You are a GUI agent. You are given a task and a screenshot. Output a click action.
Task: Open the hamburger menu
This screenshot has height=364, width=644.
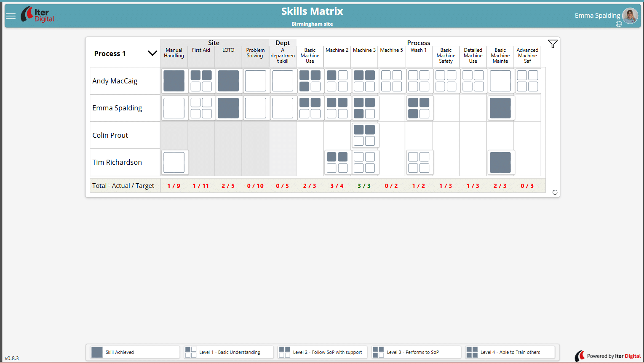[11, 16]
